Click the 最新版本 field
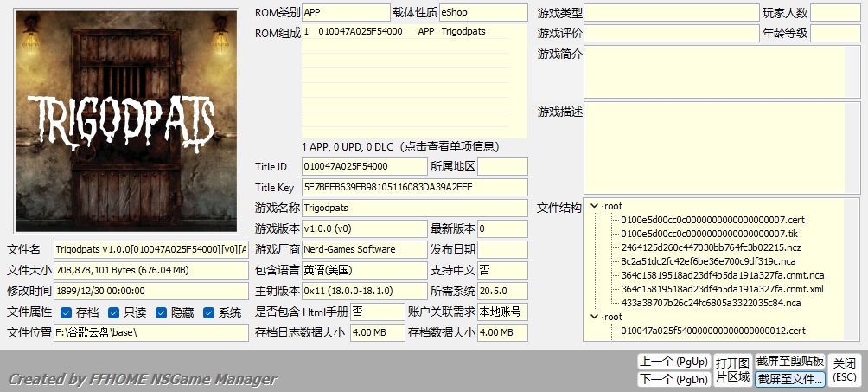The width and height of the screenshot is (868, 392). coord(502,228)
